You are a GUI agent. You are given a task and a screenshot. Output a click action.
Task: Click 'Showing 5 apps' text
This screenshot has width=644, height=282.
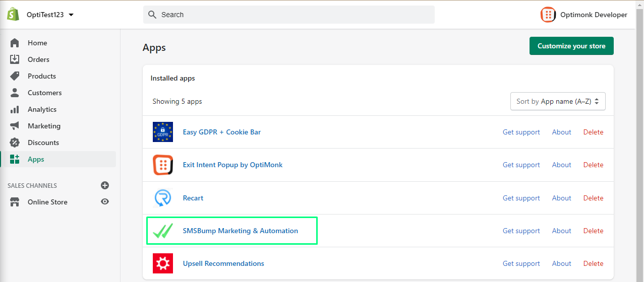(x=177, y=101)
